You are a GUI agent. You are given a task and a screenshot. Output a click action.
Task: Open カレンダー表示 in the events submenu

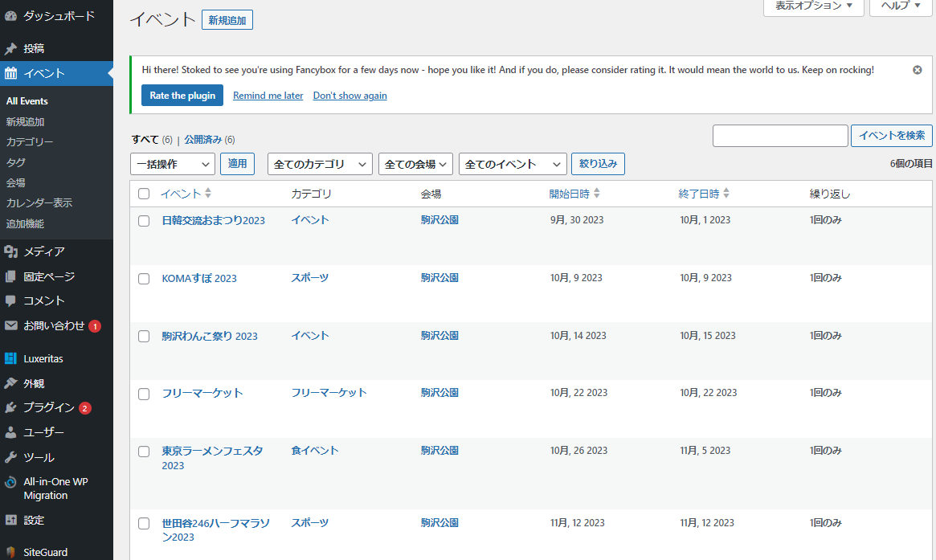(x=39, y=202)
